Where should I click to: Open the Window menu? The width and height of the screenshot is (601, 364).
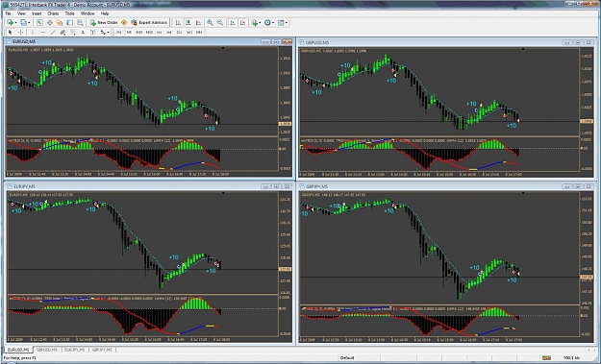pyautogui.click(x=88, y=13)
